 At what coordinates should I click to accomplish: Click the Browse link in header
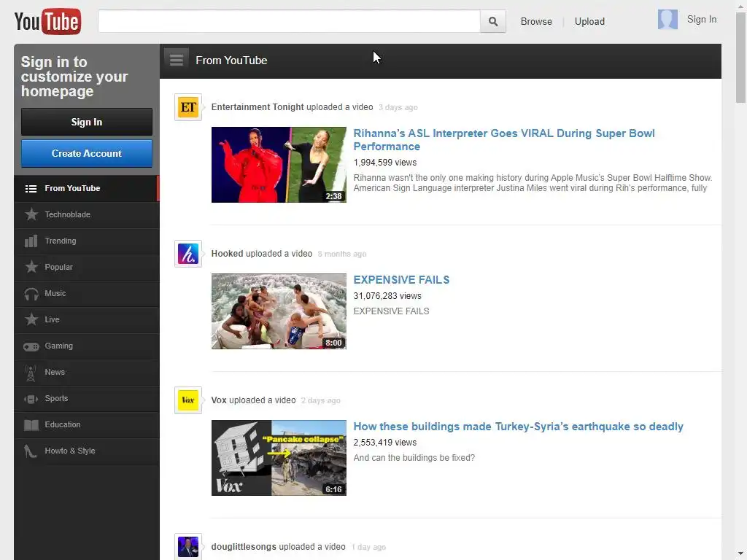536,21
